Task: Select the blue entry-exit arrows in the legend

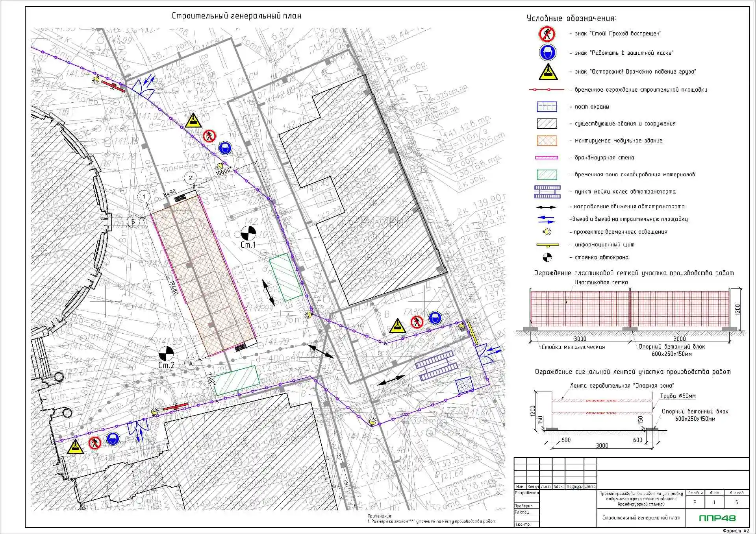Action: [546, 219]
